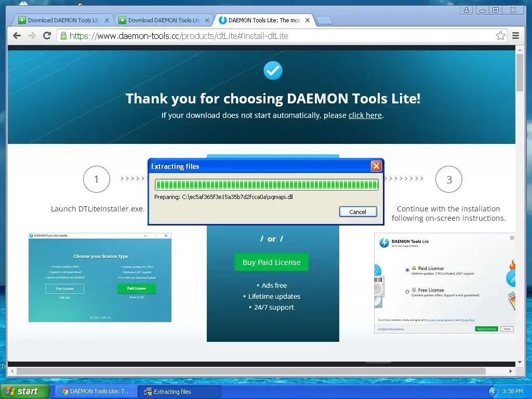Screen dimensions: 532x399
Task: Select the DAEMON Tools Lite: The most tab
Action: [x=264, y=20]
